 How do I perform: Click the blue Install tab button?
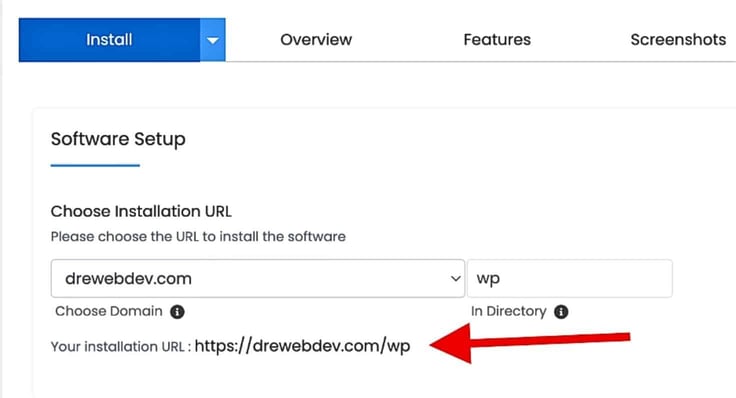[109, 40]
